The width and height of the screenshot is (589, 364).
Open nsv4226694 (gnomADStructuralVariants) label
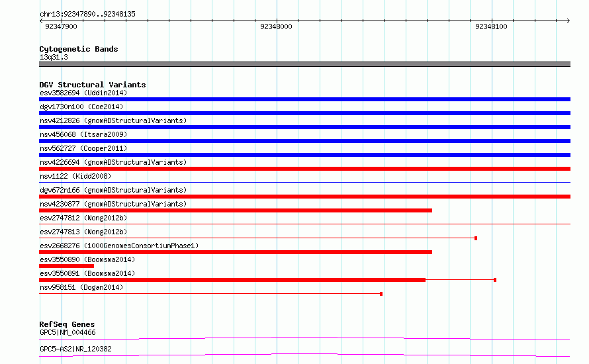(x=113, y=162)
